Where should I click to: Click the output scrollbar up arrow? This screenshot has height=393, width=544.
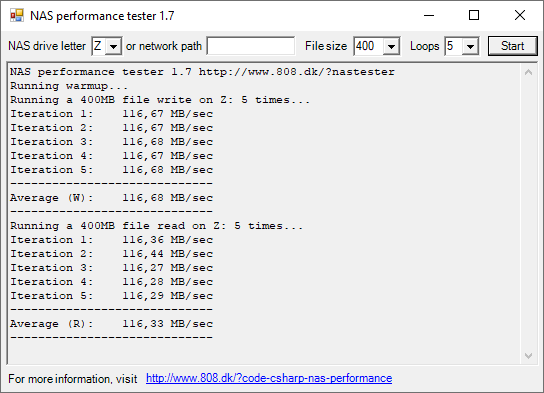coord(528,72)
